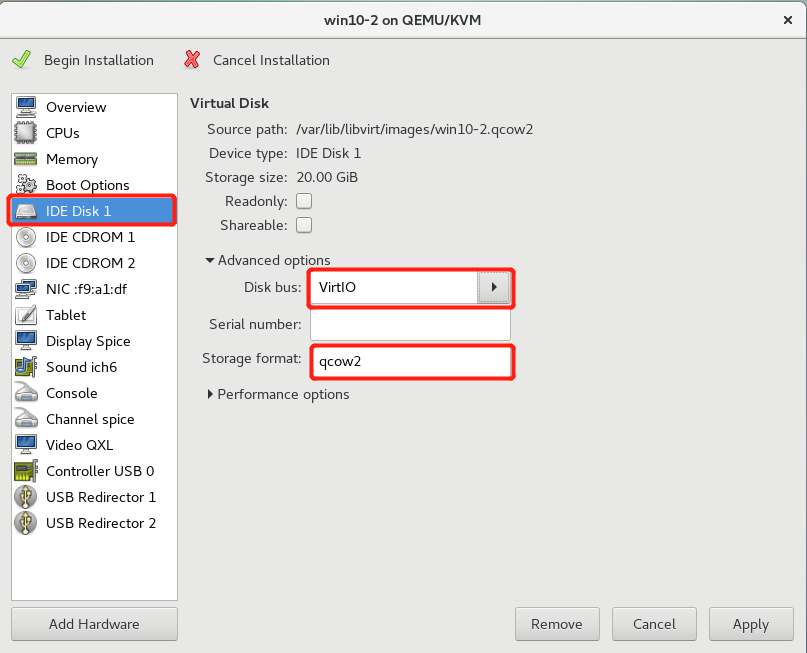This screenshot has height=653, width=807.
Task: Click the Serial number input field
Action: [x=410, y=325]
